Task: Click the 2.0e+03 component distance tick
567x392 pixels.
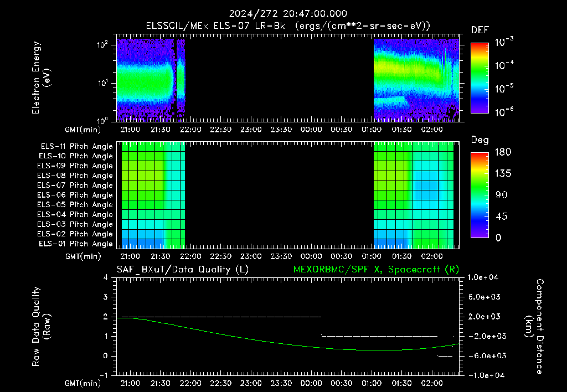Action: tap(484, 317)
